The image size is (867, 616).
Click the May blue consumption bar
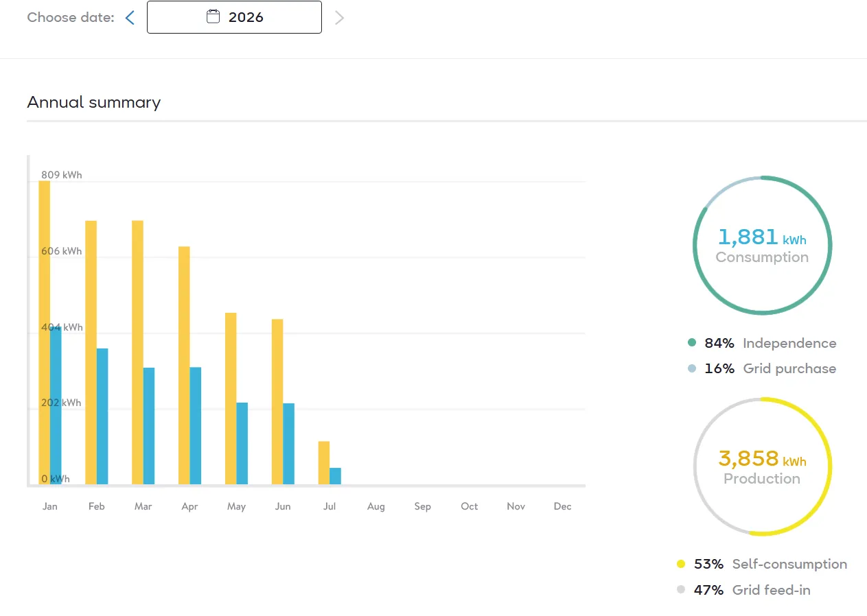pyautogui.click(x=242, y=444)
